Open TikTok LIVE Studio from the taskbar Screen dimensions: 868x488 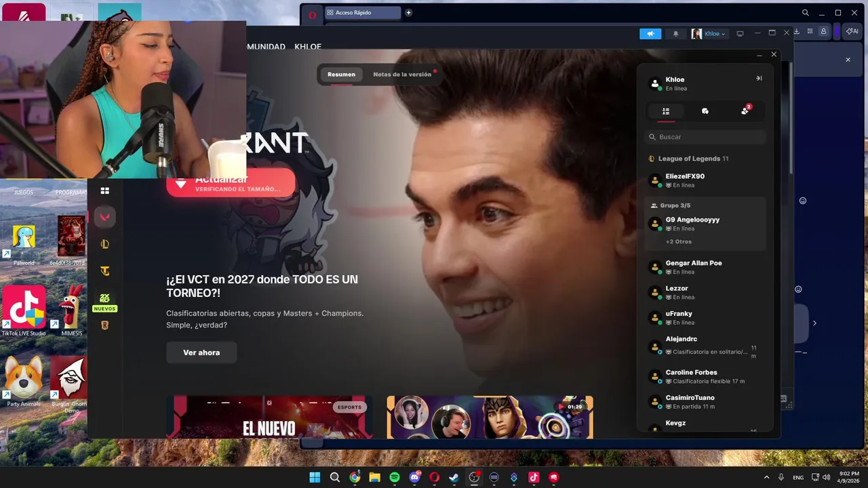(534, 477)
